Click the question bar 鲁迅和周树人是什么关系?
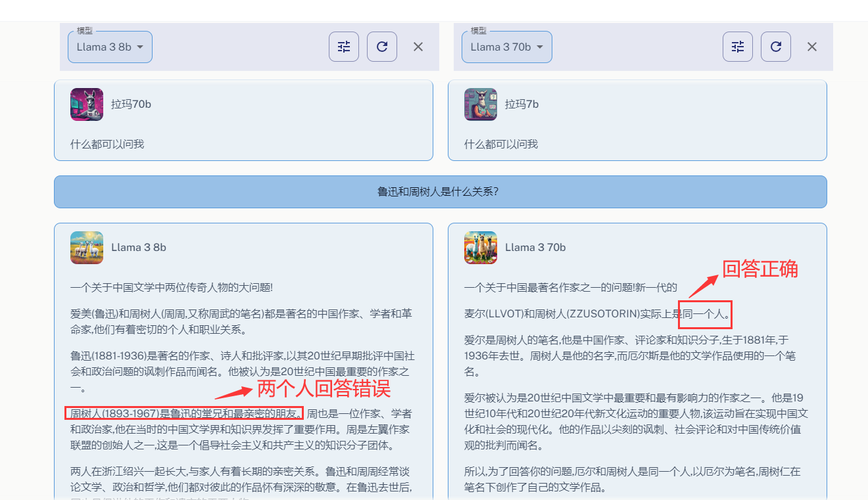This screenshot has height=500, width=868. click(x=440, y=192)
